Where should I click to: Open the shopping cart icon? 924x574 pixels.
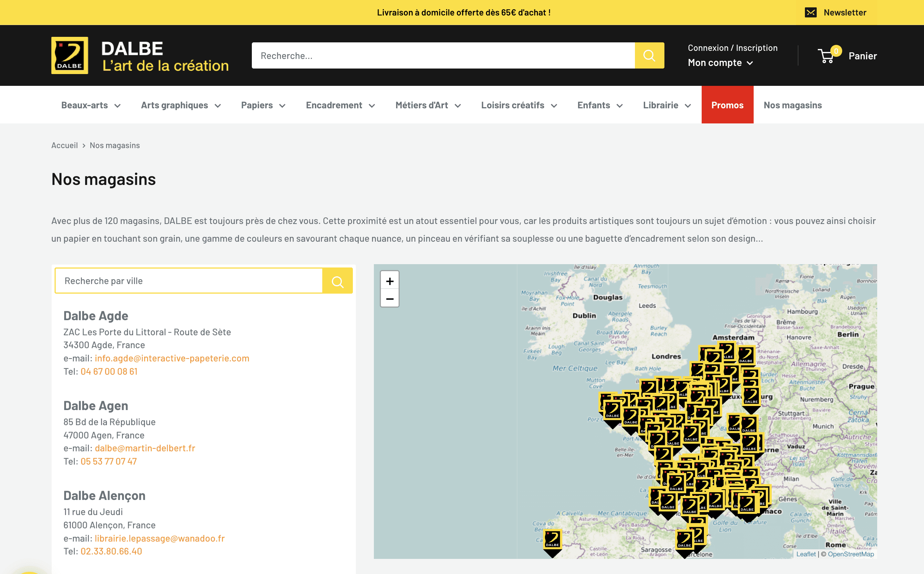pyautogui.click(x=826, y=56)
